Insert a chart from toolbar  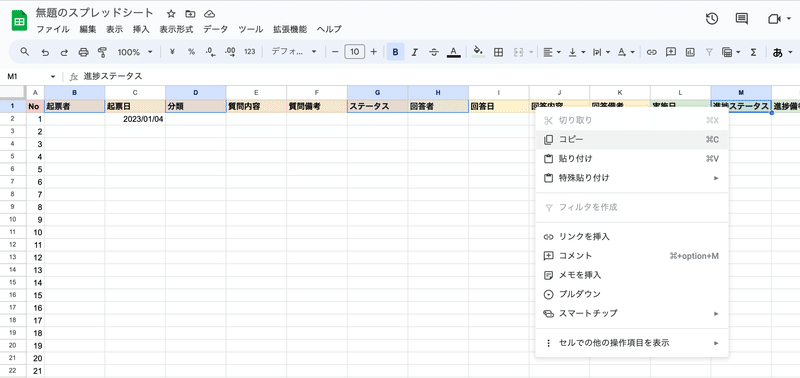[x=690, y=52]
